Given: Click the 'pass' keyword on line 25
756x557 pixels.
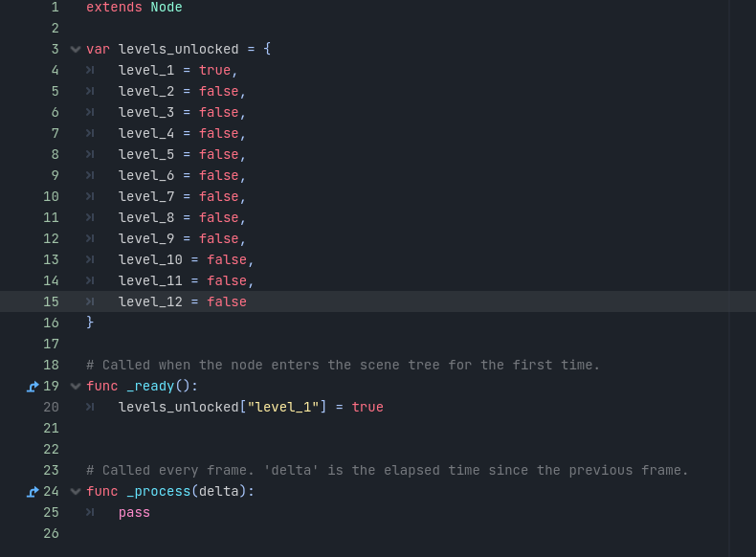Looking at the screenshot, I should tap(134, 513).
